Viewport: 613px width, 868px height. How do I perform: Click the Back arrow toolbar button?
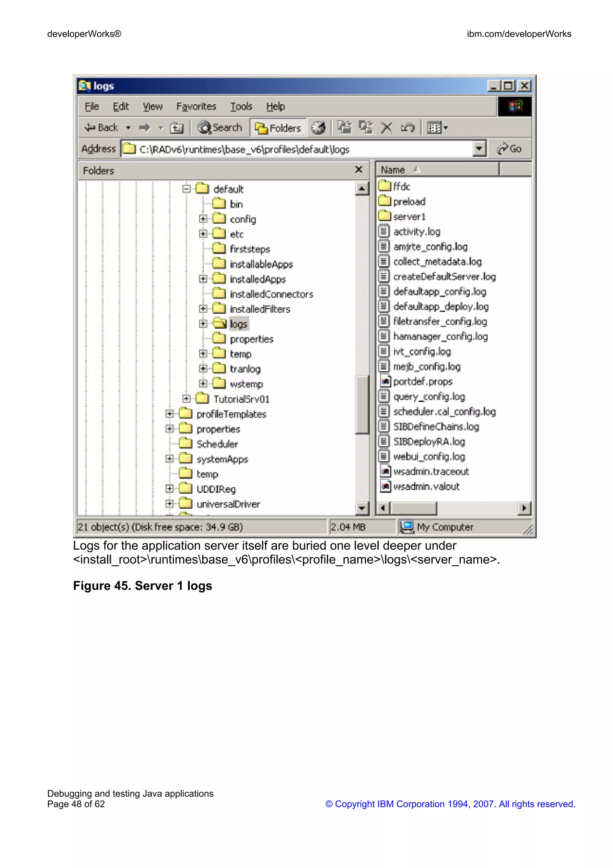tap(101, 128)
